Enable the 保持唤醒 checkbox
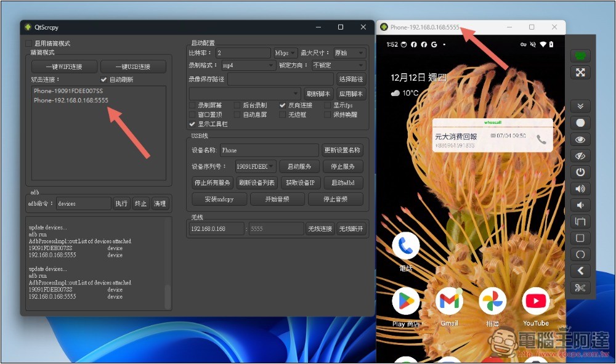This screenshot has height=364, width=616. coord(327,115)
